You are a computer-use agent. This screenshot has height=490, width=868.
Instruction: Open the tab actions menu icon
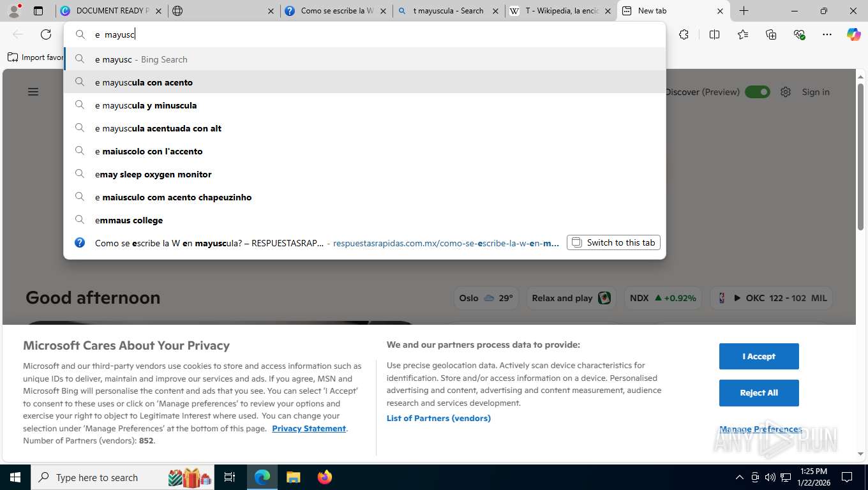pyautogui.click(x=38, y=11)
